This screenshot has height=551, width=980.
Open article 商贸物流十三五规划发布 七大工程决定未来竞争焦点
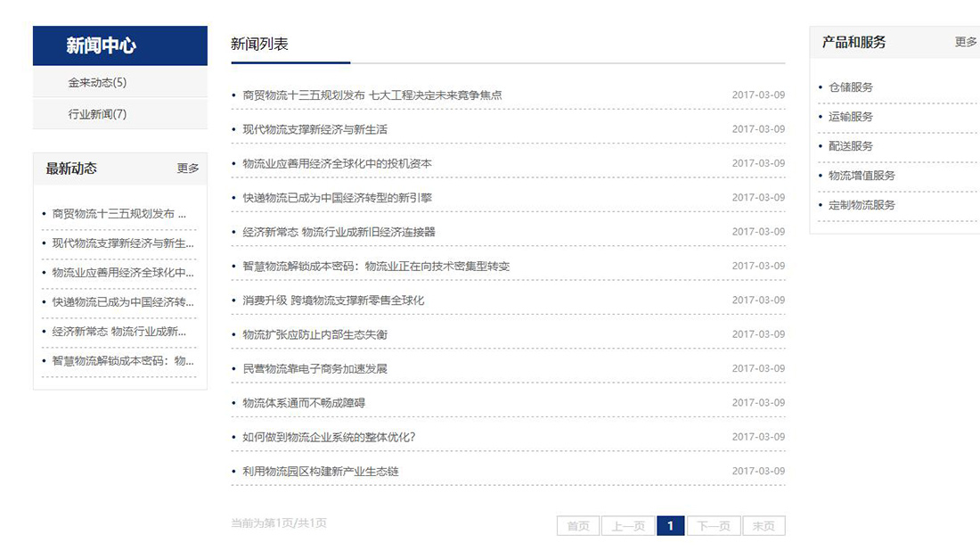pos(372,95)
